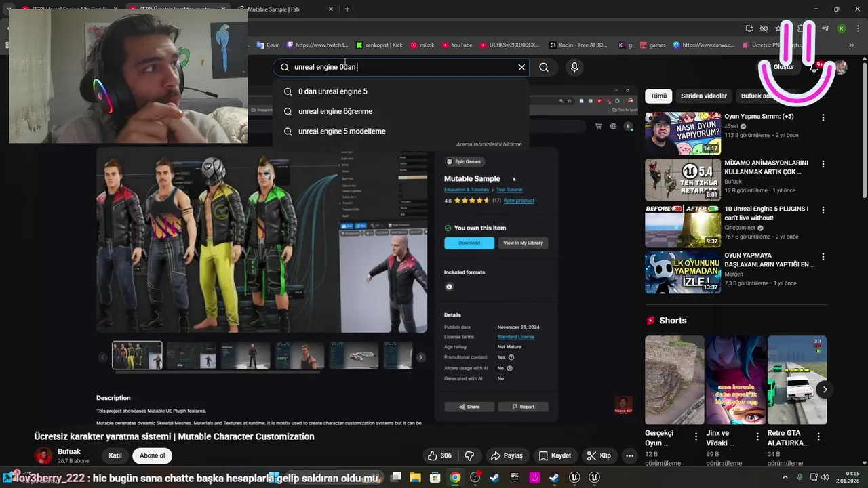868x488 pixels.
Task: Open options menu for 'OYUN YAPMAYA BAŞLAYANLARIN' video
Action: click(823, 257)
